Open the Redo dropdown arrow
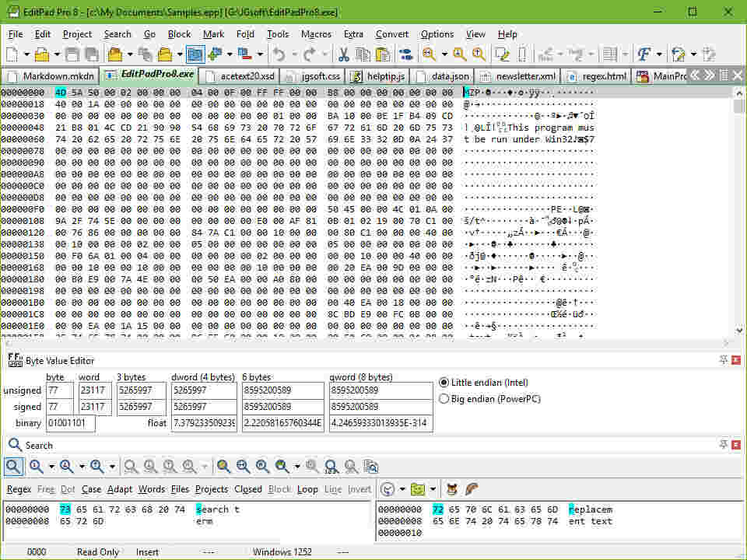Viewport: 747px width, 560px height. click(326, 54)
